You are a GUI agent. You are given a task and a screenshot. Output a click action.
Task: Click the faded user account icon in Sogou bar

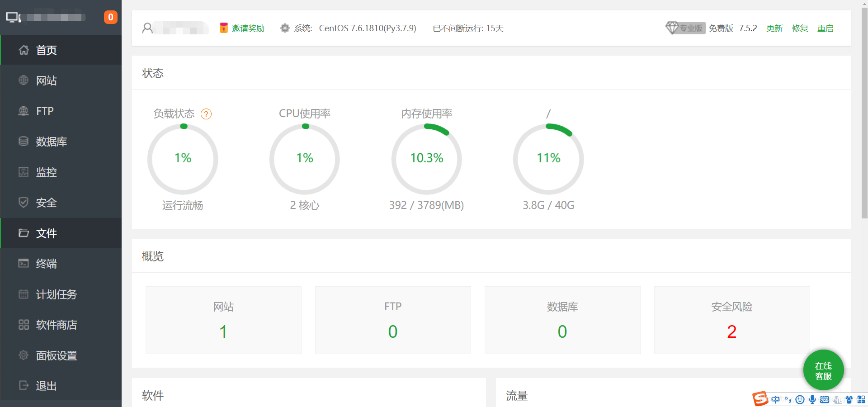(837, 399)
